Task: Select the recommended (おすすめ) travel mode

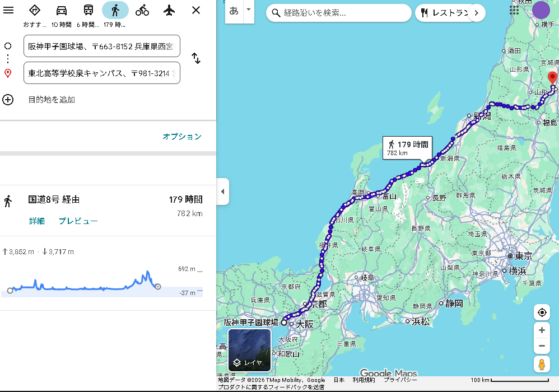Action: pyautogui.click(x=35, y=10)
